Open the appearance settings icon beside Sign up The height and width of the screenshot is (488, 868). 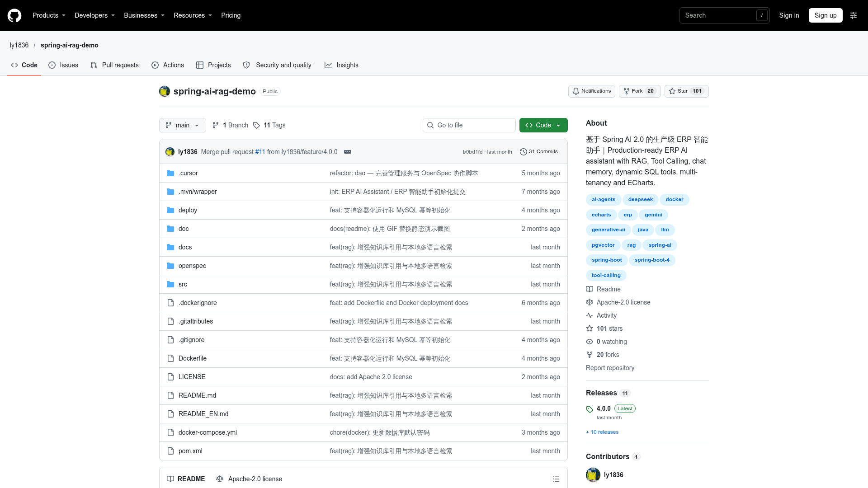point(854,15)
